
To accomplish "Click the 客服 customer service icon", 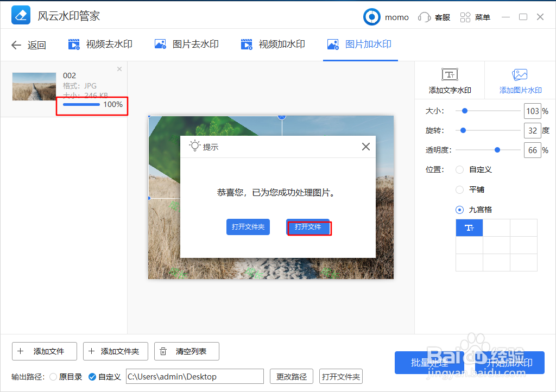I will point(425,17).
